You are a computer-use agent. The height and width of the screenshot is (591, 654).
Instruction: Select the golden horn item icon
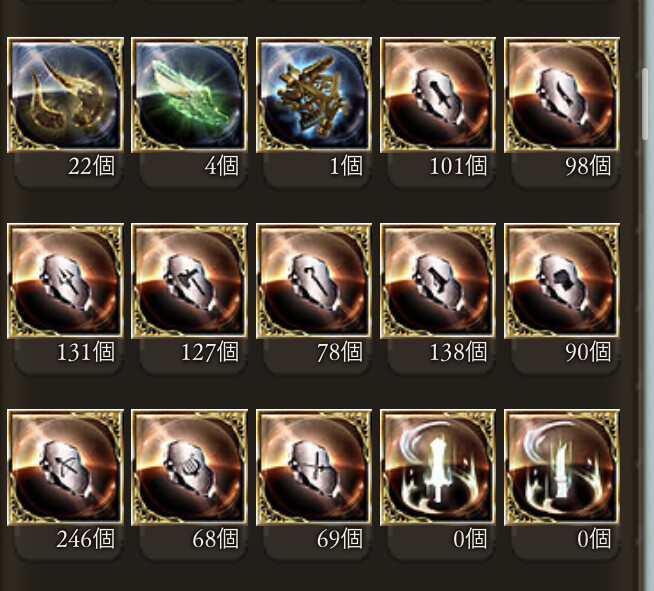[65, 95]
